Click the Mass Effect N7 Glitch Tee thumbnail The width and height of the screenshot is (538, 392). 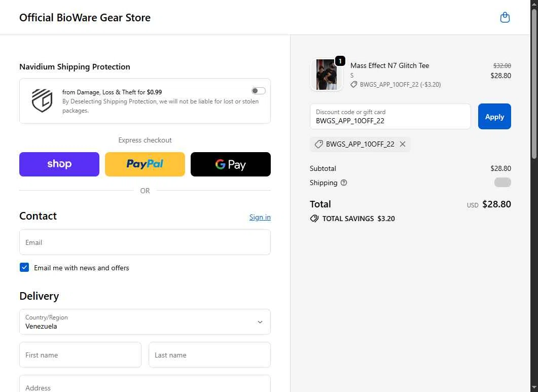click(327, 75)
